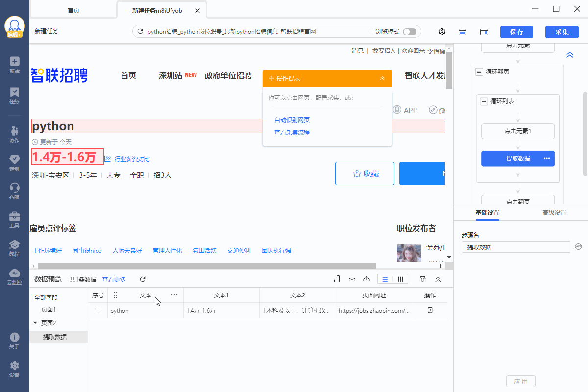Collapse the 循环列表 loop block
Screen dimensions: 588x392
[484, 101]
